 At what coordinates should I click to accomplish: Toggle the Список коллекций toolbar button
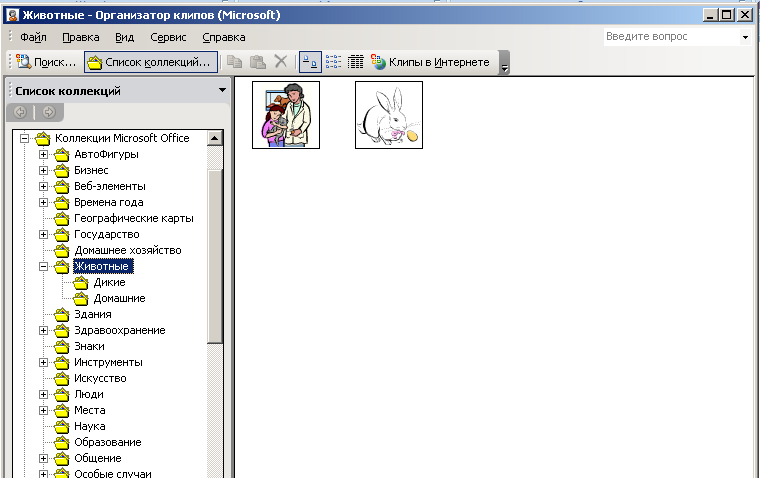point(151,62)
